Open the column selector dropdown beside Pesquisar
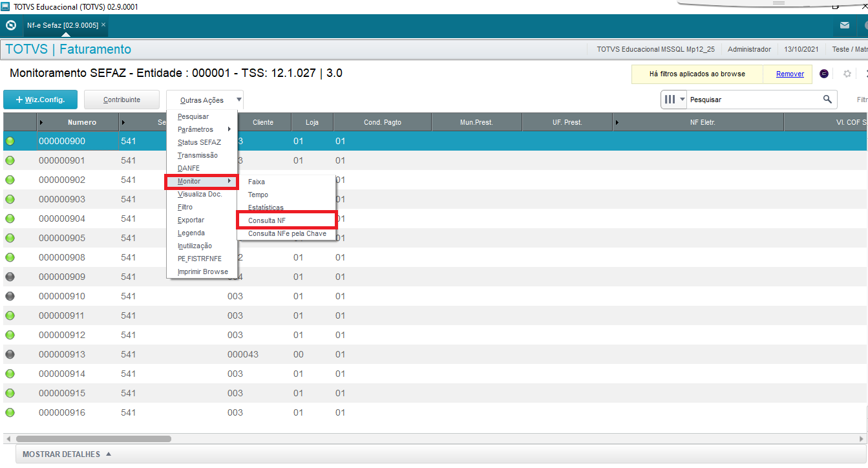868x468 pixels. tap(673, 100)
